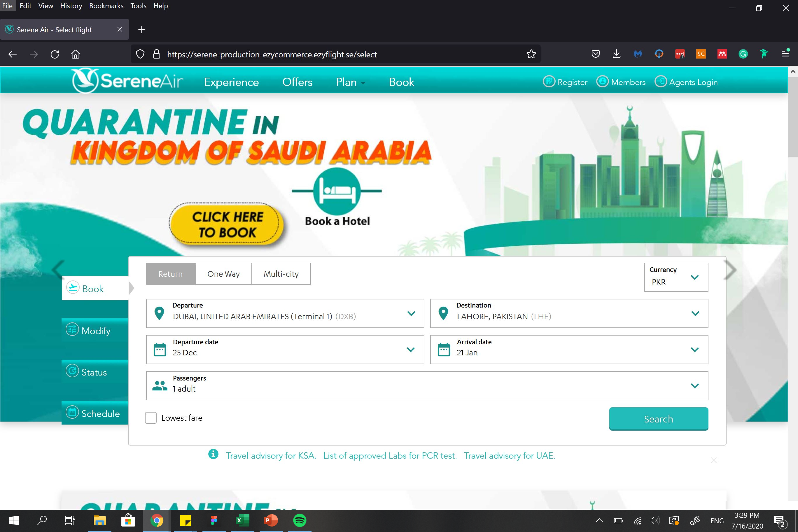
Task: Open the Arrival date picker
Action: pyautogui.click(x=569, y=350)
